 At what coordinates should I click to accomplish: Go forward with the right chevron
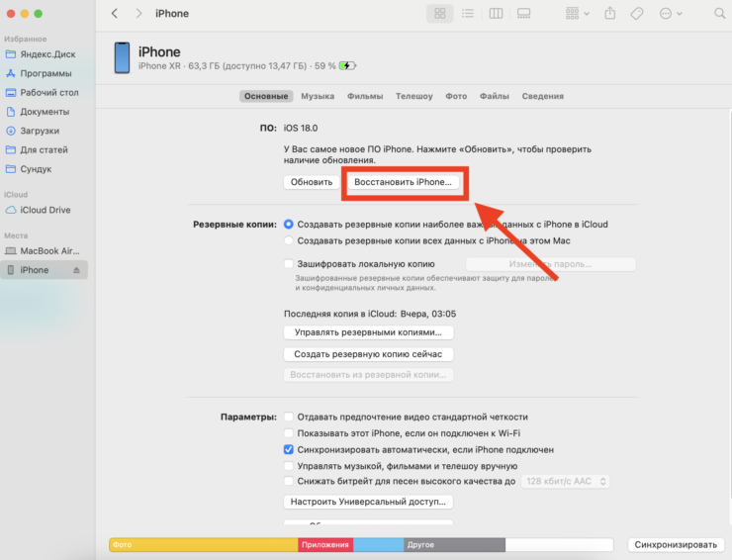click(x=138, y=14)
